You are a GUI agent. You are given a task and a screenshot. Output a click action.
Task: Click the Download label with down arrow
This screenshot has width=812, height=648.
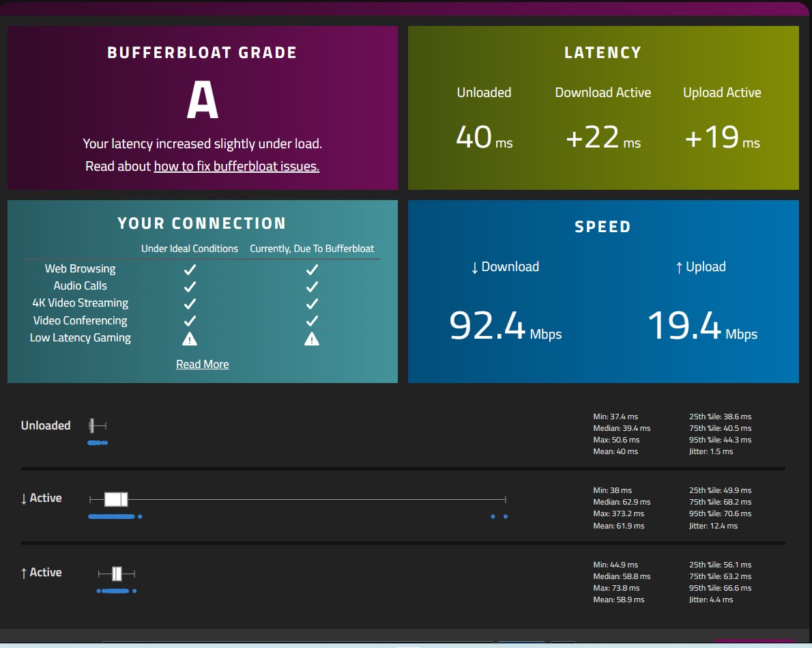[x=505, y=267]
